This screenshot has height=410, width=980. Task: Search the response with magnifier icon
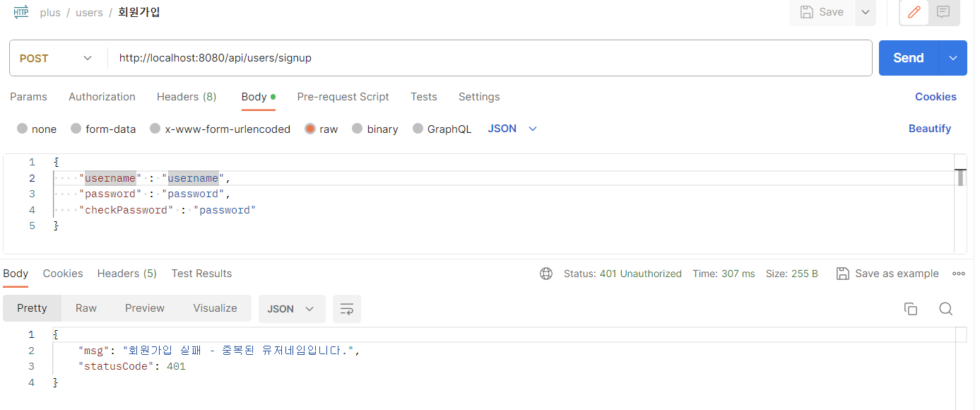click(x=946, y=309)
